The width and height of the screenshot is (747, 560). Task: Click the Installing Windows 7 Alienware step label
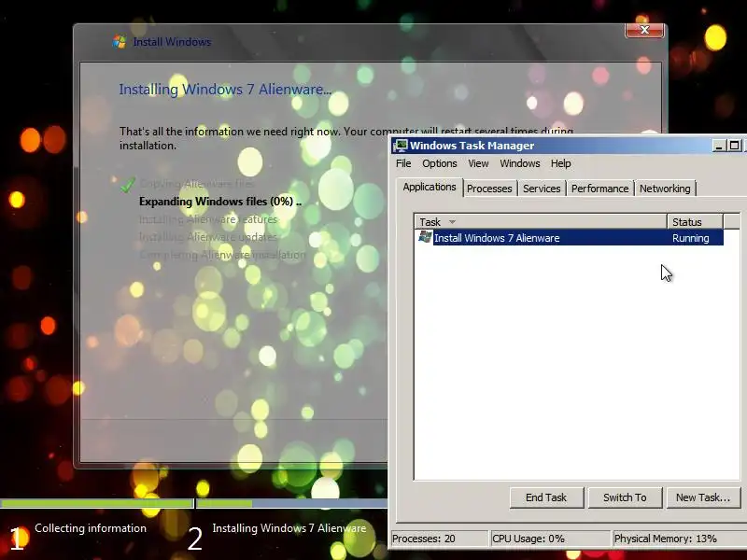(289, 528)
